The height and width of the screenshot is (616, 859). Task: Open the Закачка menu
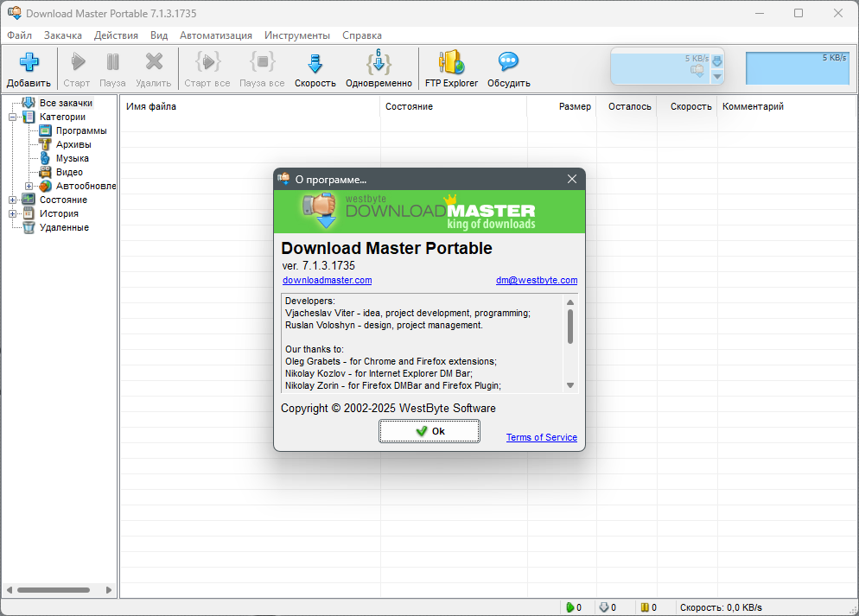click(62, 35)
